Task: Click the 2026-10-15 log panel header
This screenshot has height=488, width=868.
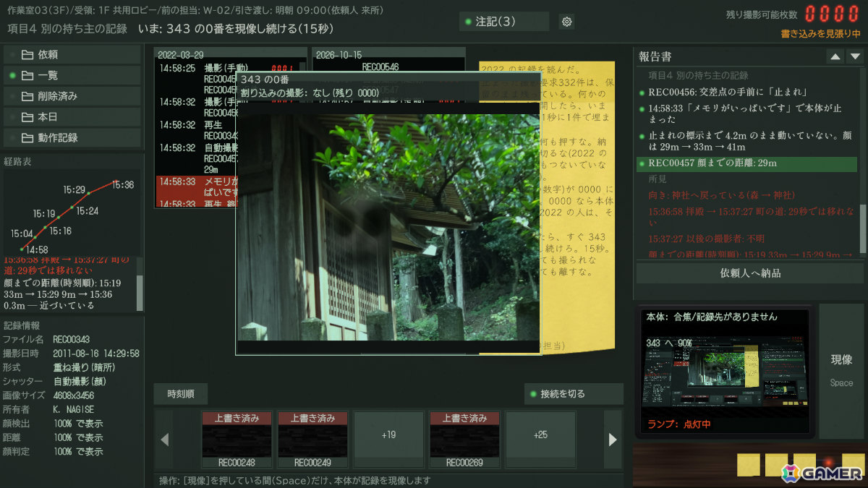Action: (388, 54)
